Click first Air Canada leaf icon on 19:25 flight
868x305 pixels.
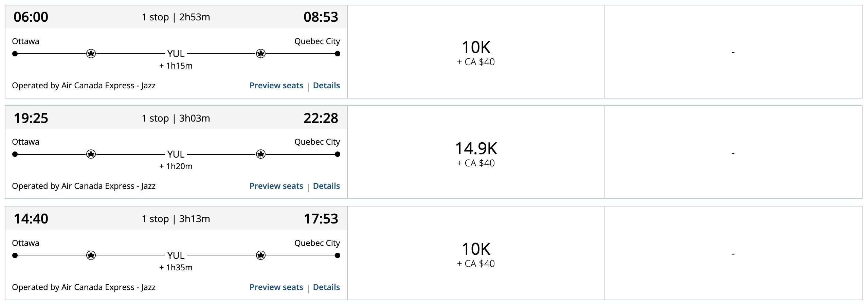click(91, 154)
